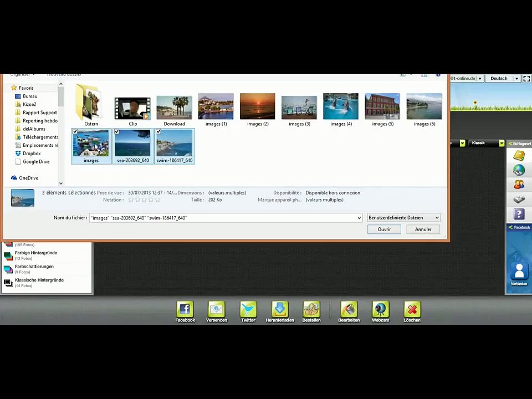Uncheck the checkbox on the images thumbnail
Image resolution: width=532 pixels, height=399 pixels.
tap(75, 132)
